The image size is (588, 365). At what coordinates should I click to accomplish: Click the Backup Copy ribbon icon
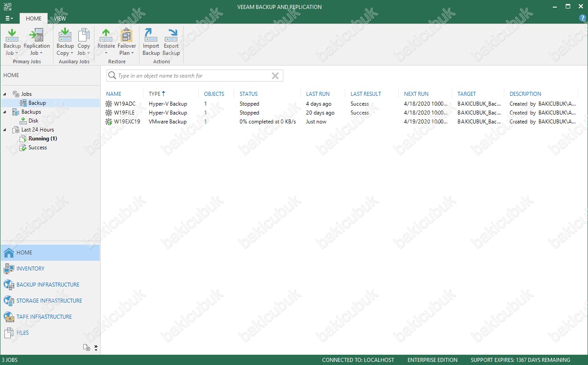pyautogui.click(x=65, y=35)
